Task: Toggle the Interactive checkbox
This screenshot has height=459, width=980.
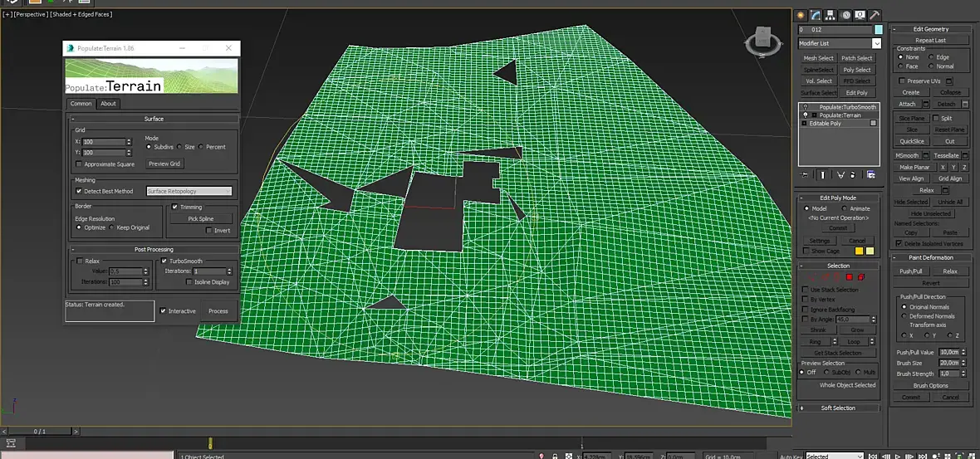Action: click(x=163, y=311)
